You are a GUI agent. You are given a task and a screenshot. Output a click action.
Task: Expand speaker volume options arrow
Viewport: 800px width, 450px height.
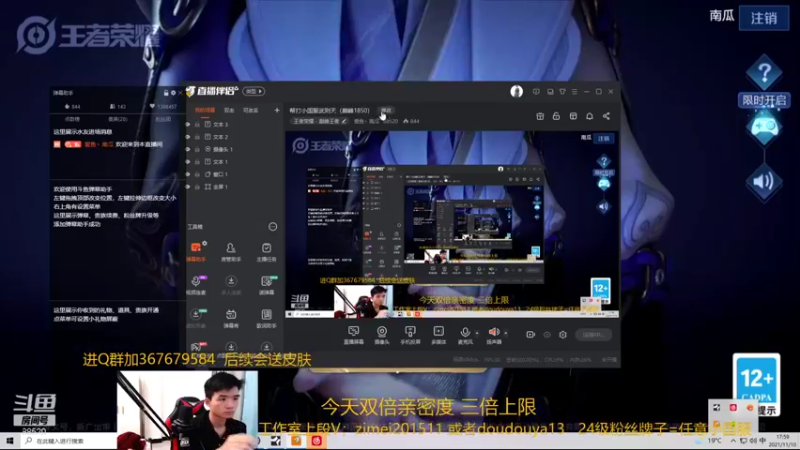point(506,333)
